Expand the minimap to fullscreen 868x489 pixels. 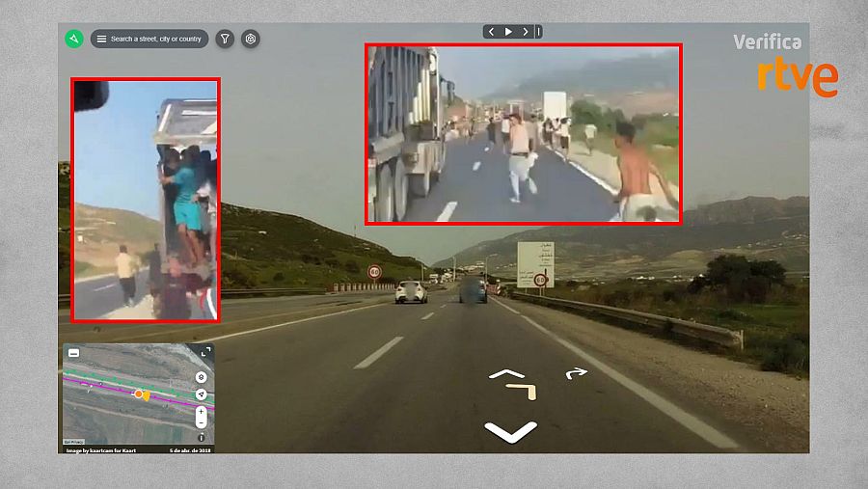[206, 352]
